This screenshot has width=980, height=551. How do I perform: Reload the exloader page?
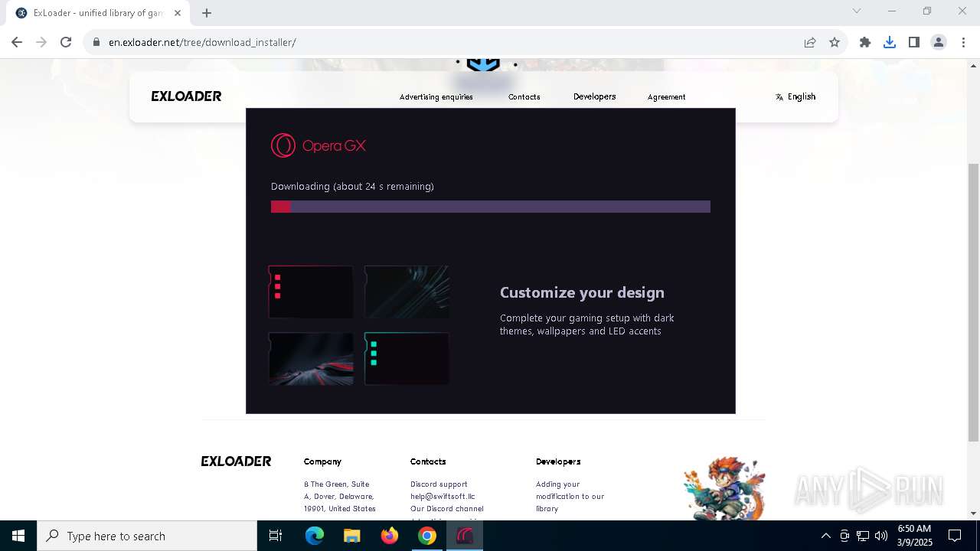pyautogui.click(x=66, y=42)
